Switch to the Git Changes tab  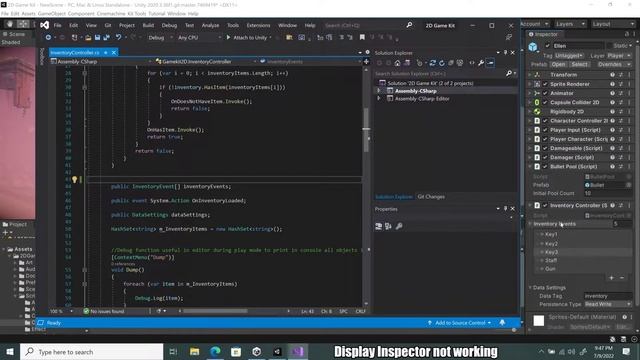click(x=431, y=197)
